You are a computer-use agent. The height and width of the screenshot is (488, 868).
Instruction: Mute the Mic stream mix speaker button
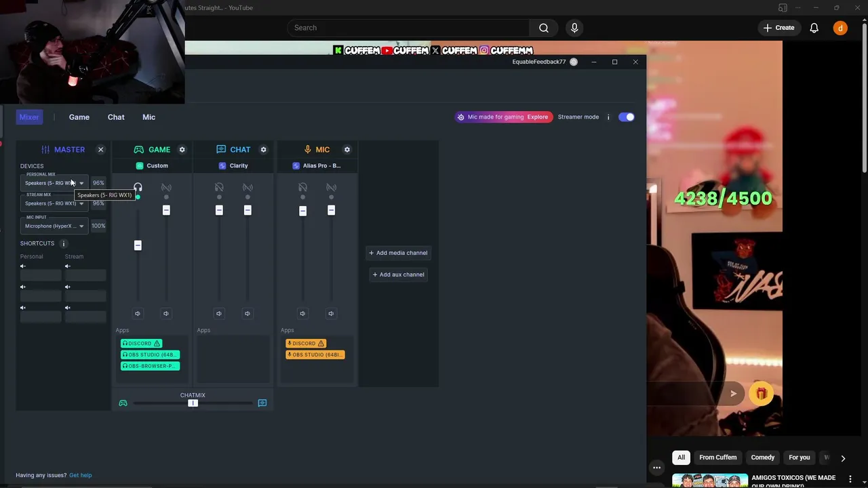coord(331,313)
